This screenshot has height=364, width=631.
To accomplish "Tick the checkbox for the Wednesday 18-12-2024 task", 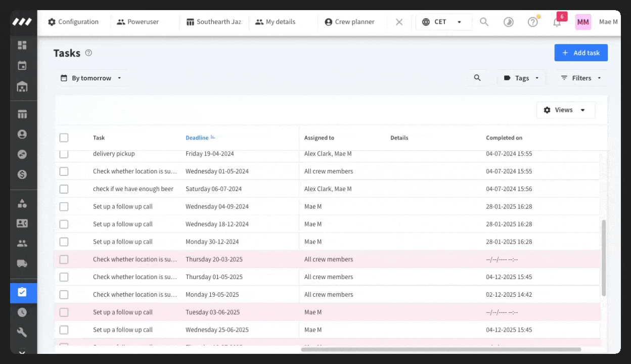I will tap(64, 224).
